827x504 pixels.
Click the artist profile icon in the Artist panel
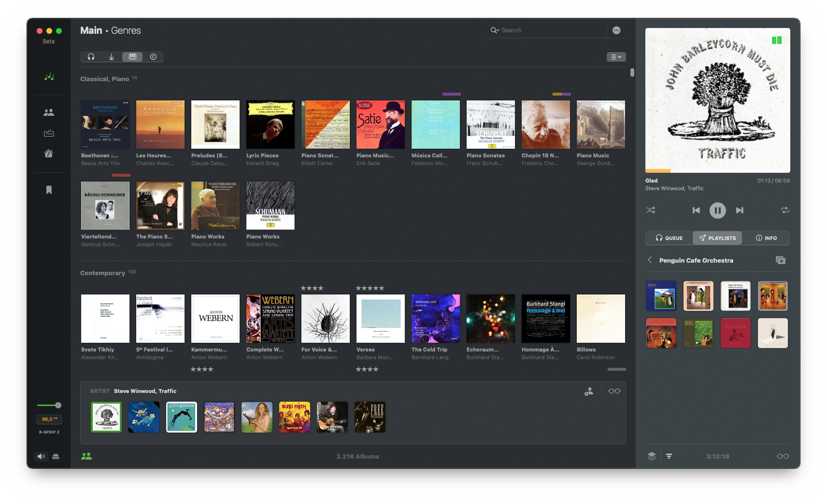pos(589,392)
